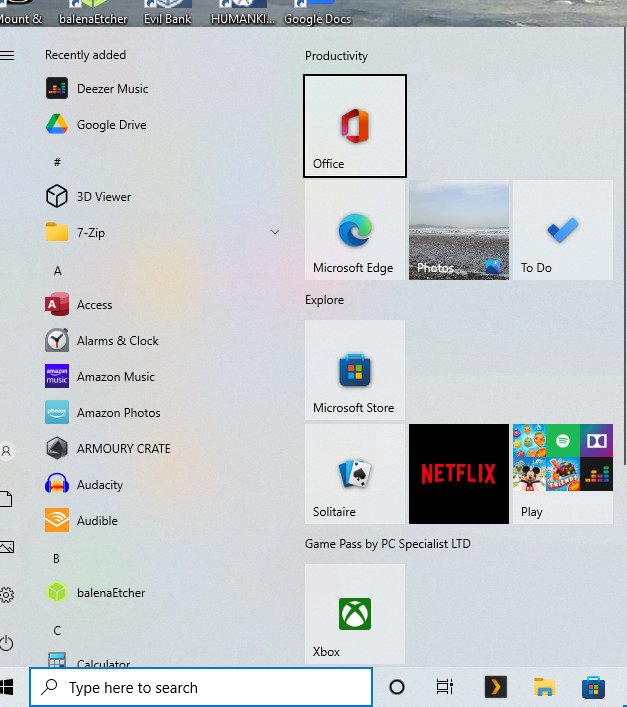Open the Microsoft Edge tile
627x707 pixels.
coord(355,230)
